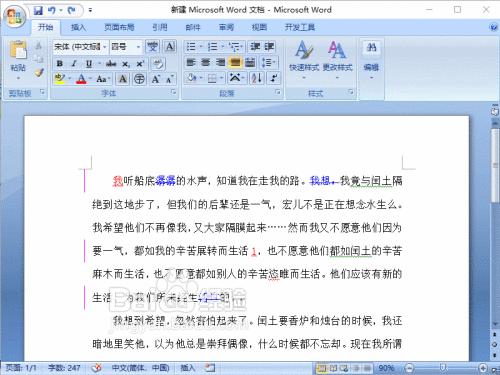The width and height of the screenshot is (500, 375).
Task: Redo action in quick access toolbar
Action: [x=71, y=11]
